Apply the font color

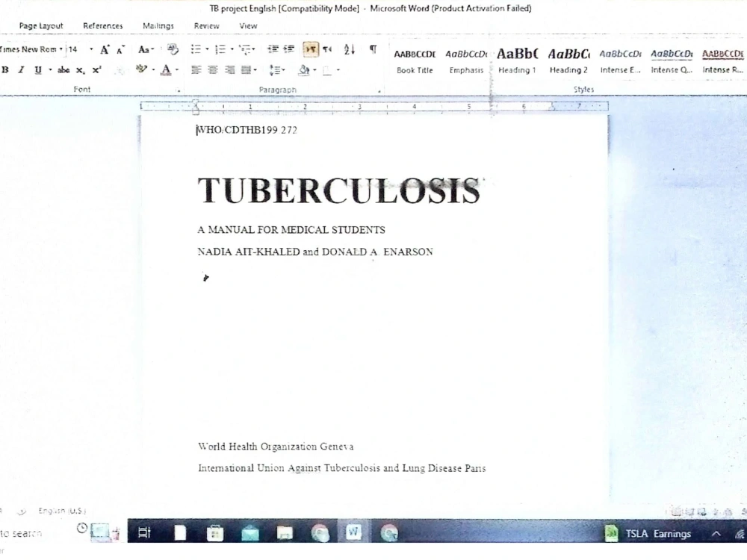166,70
